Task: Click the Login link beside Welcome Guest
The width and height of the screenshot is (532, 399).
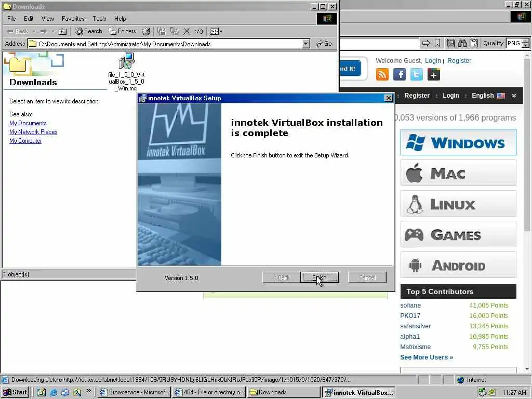Action: point(433,61)
